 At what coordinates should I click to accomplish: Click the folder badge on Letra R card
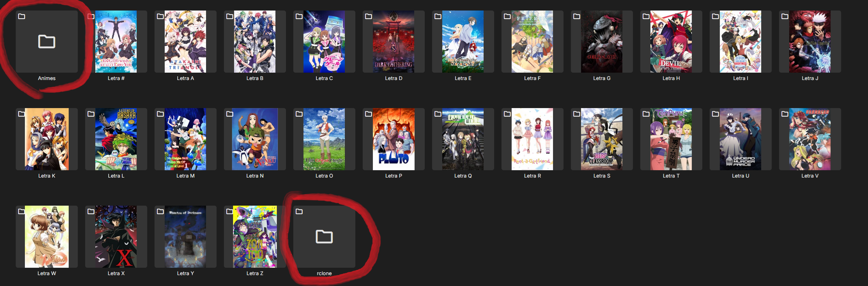[507, 114]
